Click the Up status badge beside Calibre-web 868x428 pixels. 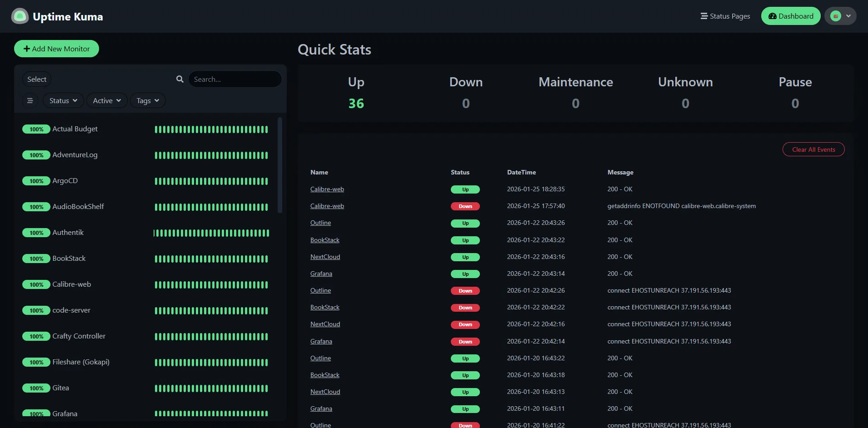(465, 189)
